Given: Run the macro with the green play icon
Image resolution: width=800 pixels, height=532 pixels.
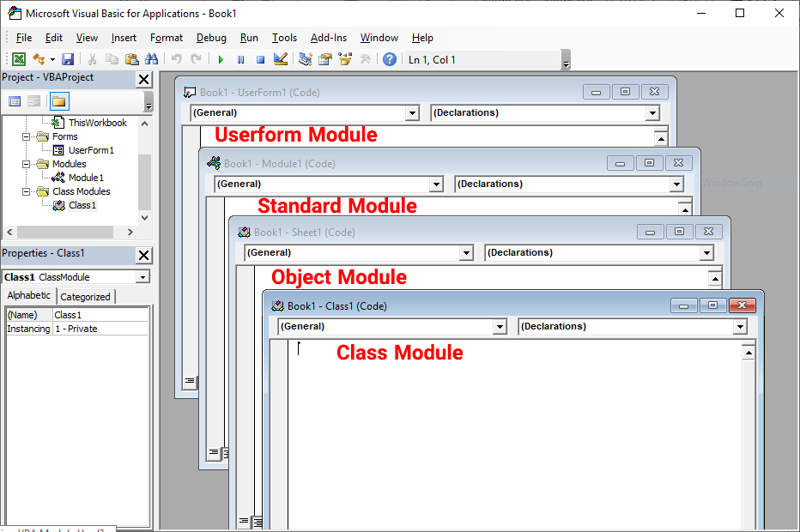Looking at the screenshot, I should [221, 60].
